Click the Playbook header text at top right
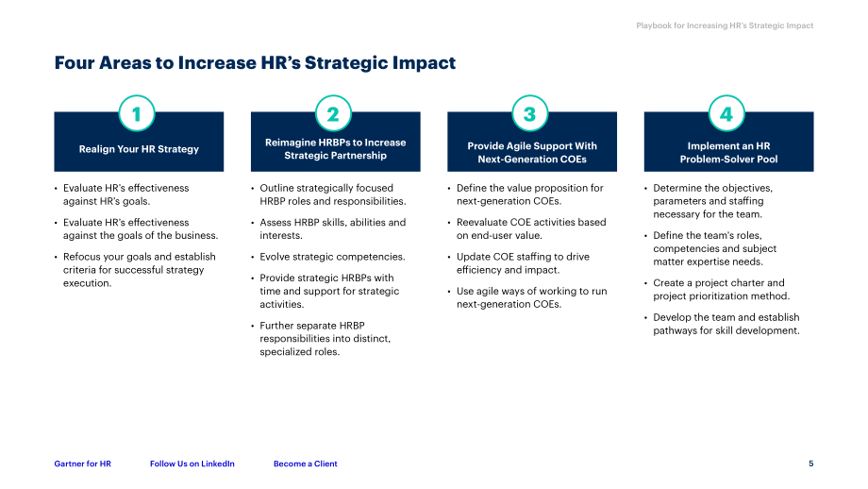This screenshot has width=868, height=489. click(x=725, y=25)
